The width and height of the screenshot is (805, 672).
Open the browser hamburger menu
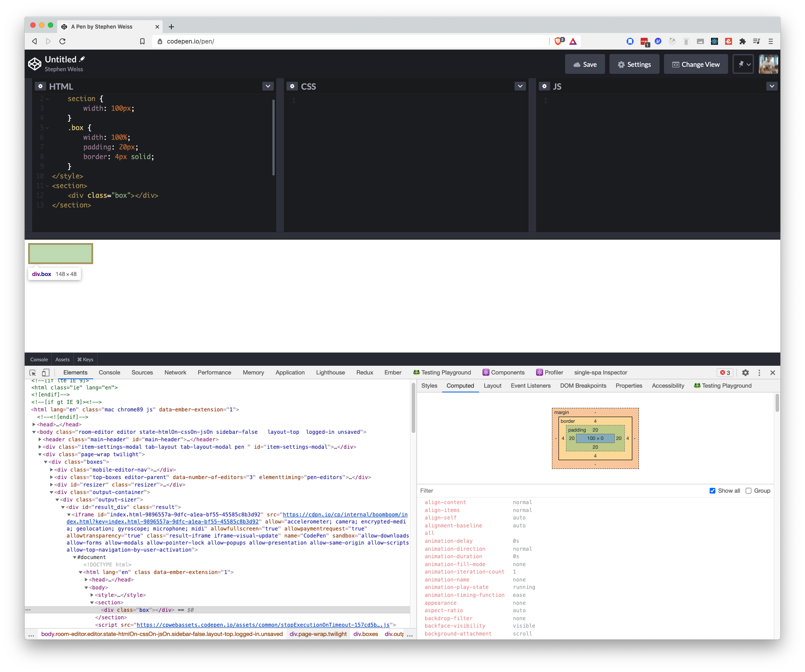771,41
